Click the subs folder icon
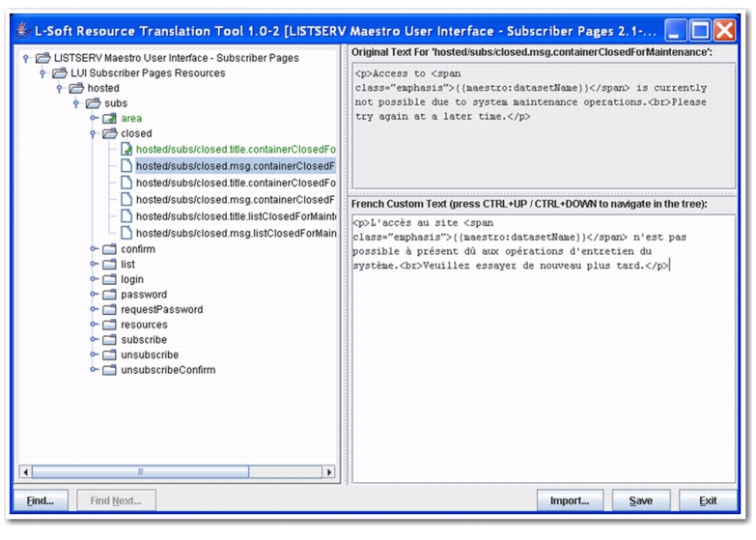 click(94, 102)
